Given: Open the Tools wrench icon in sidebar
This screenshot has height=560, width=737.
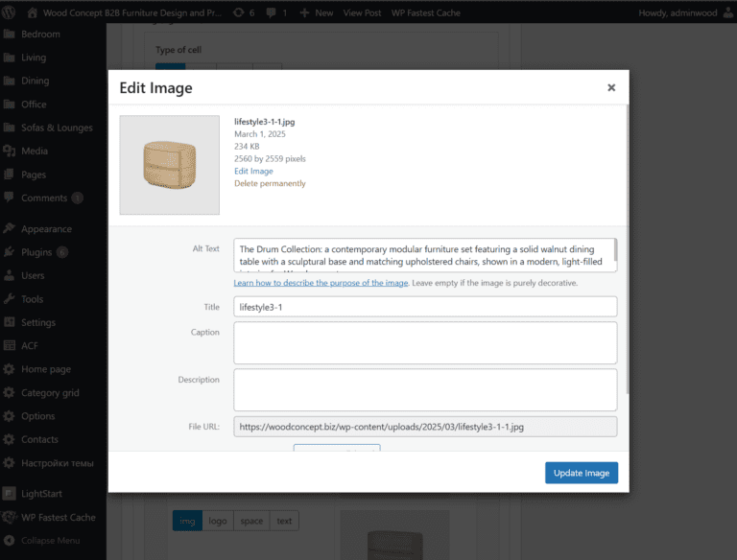Looking at the screenshot, I should pyautogui.click(x=10, y=299).
